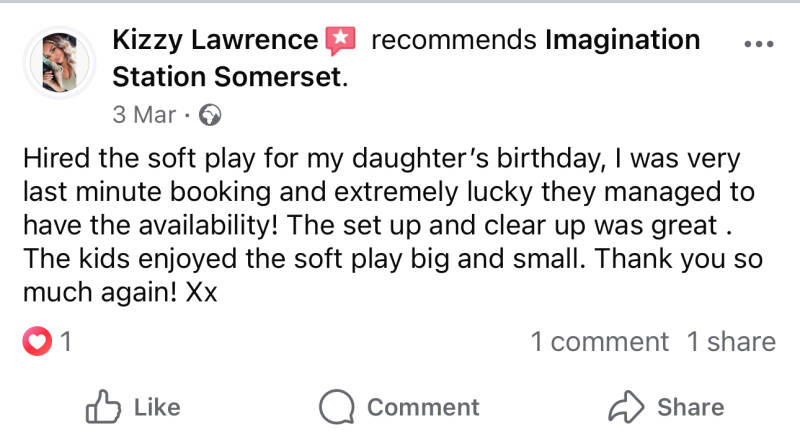Click the speech bubble Comment icon
Image resolution: width=800 pixels, height=444 pixels.
coord(338,407)
